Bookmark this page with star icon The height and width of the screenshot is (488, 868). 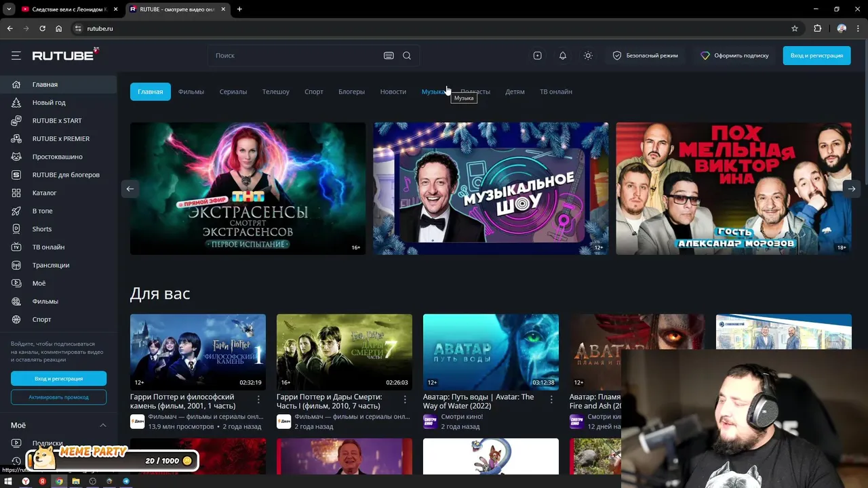point(795,28)
